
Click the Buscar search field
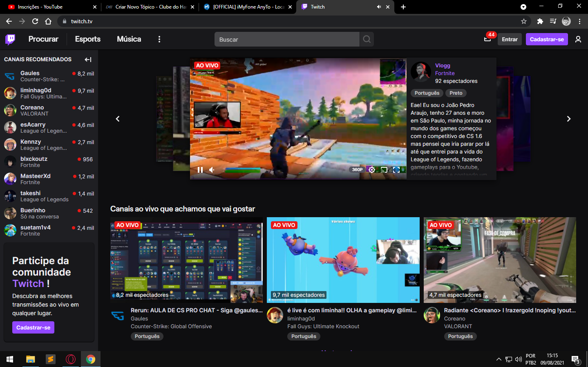pyautogui.click(x=287, y=39)
